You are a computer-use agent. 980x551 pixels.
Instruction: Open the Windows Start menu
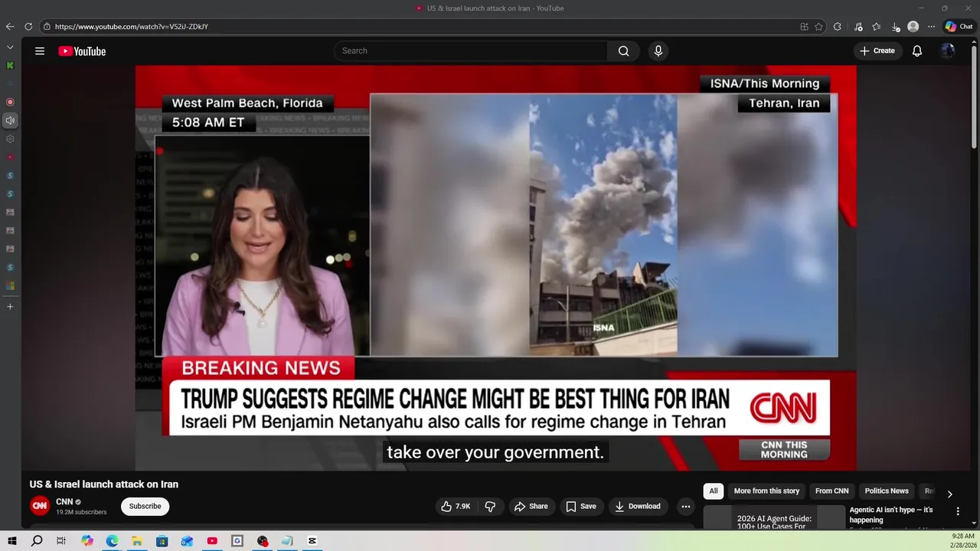click(x=12, y=541)
